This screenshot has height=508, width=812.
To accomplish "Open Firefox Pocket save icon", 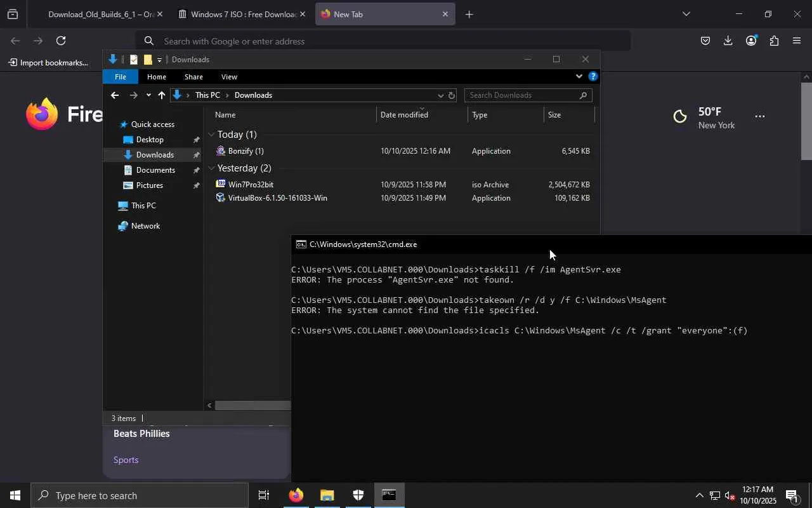I will (x=705, y=41).
